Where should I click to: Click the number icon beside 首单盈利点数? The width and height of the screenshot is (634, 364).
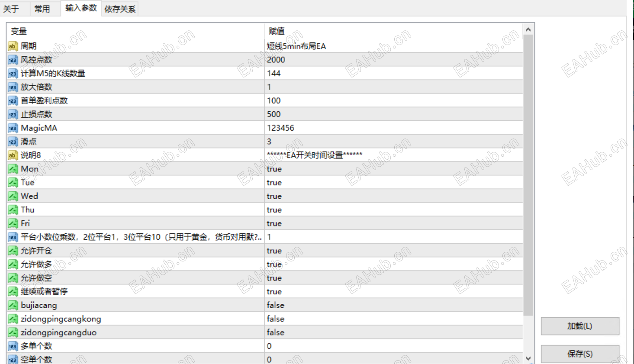click(x=13, y=101)
